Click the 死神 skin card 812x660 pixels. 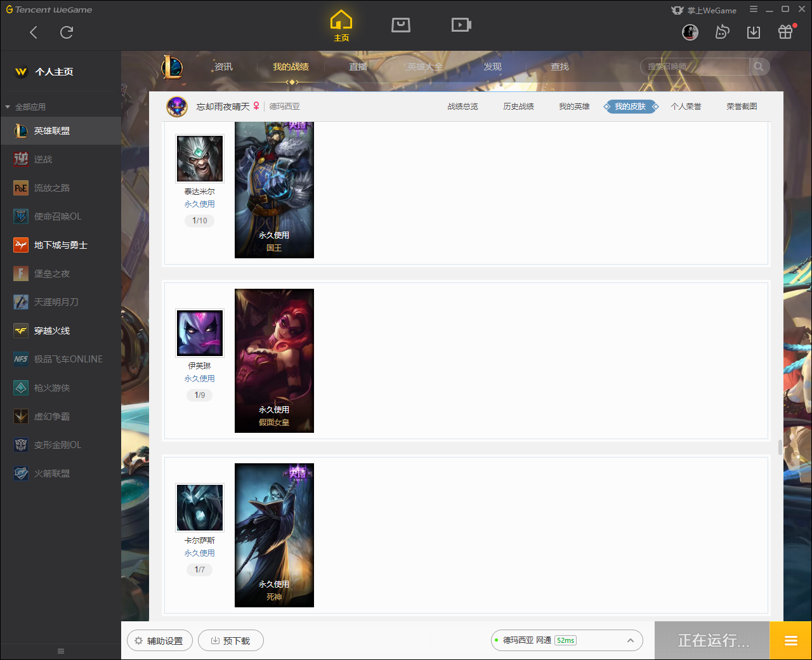click(274, 535)
